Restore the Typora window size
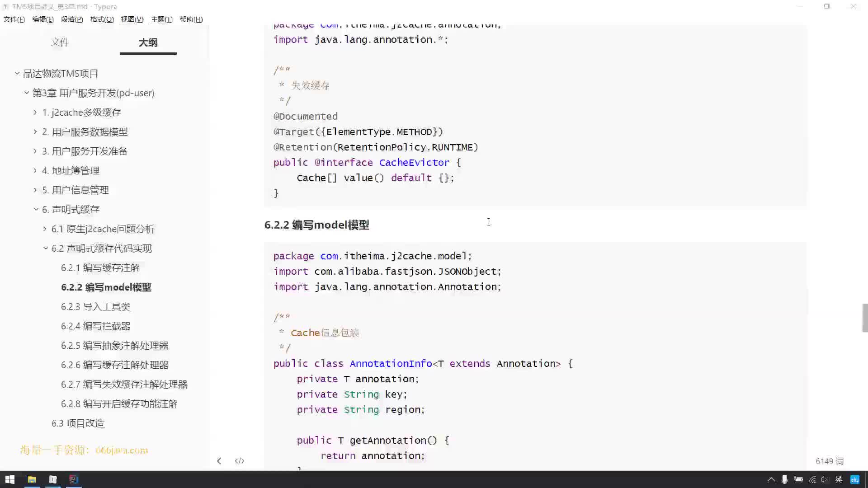Viewport: 868px width, 488px height. click(827, 6)
